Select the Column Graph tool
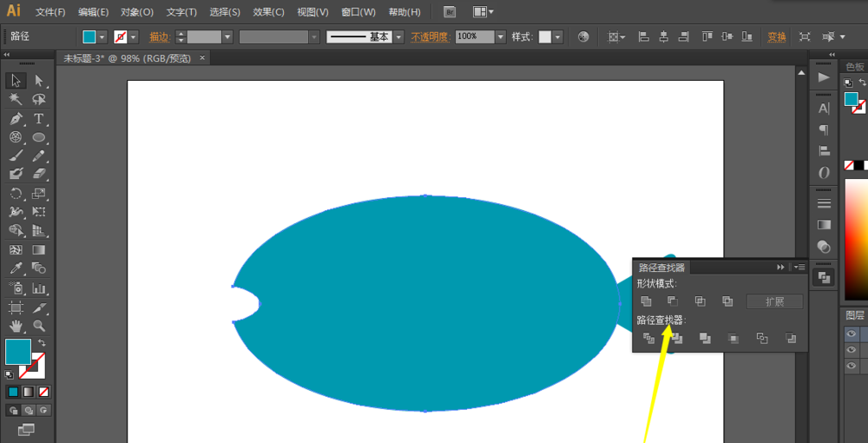868x443 pixels. coord(39,288)
